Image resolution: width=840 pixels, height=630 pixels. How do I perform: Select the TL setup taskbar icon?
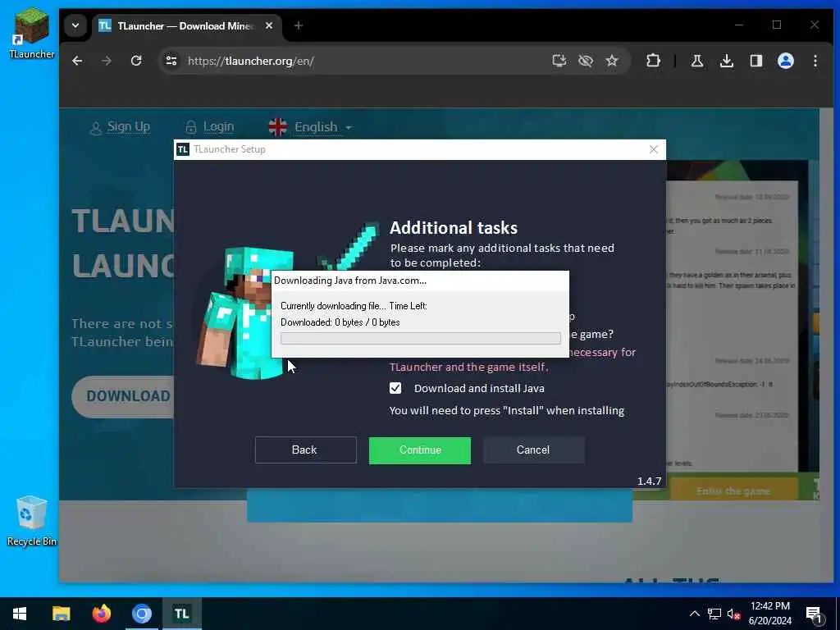point(181,614)
